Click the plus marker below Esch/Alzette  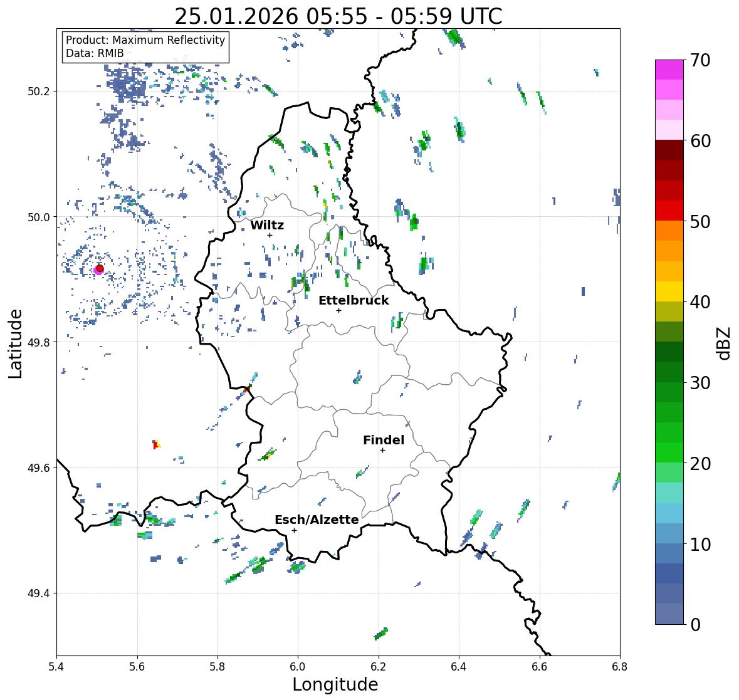[294, 530]
